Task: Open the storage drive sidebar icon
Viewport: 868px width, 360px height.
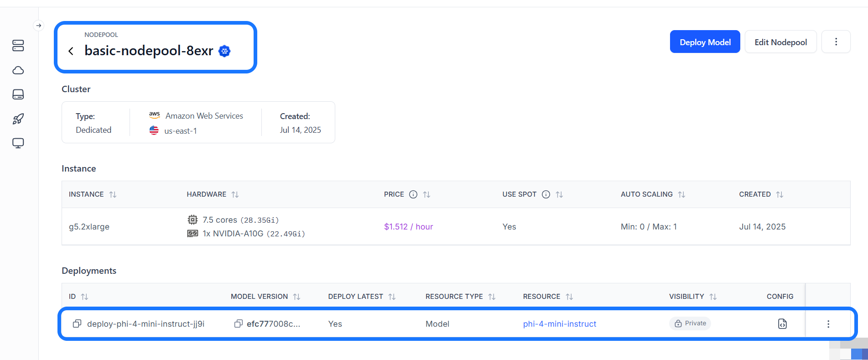Action: [x=18, y=94]
